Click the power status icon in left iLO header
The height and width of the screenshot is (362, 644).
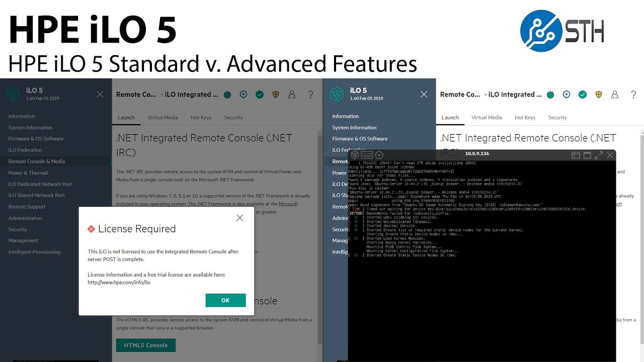tap(227, 95)
